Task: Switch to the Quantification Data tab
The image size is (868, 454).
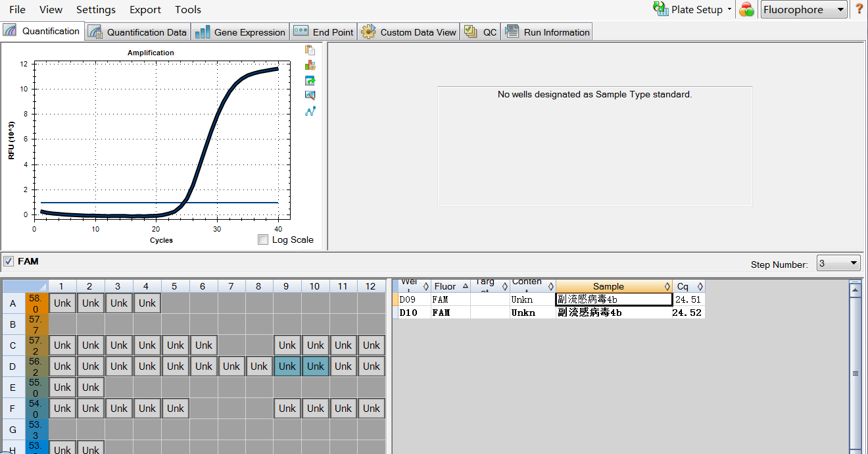Action: click(x=138, y=32)
